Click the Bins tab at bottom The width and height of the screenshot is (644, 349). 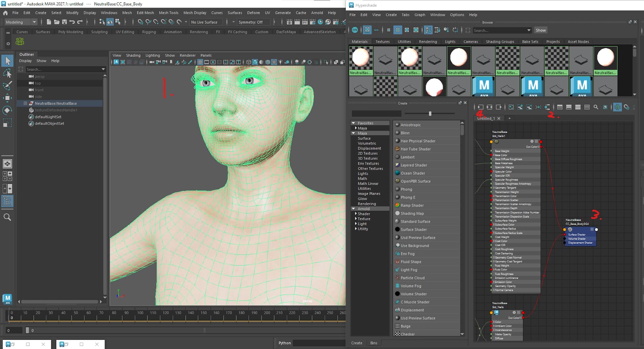point(374,343)
